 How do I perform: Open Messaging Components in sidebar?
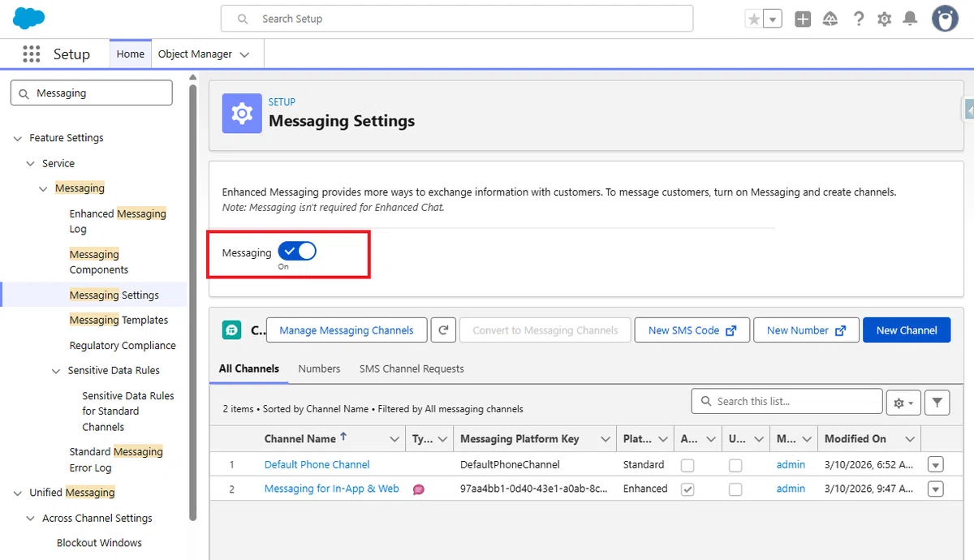point(99,262)
